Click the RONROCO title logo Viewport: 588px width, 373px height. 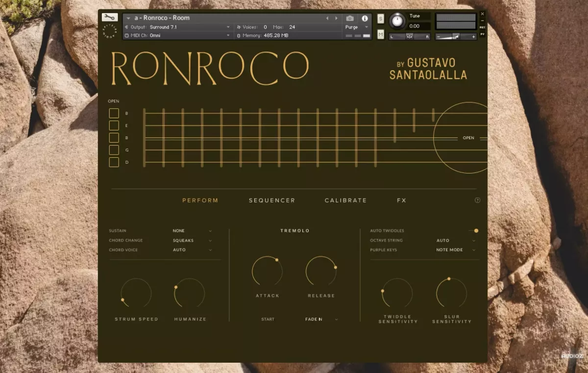click(210, 67)
